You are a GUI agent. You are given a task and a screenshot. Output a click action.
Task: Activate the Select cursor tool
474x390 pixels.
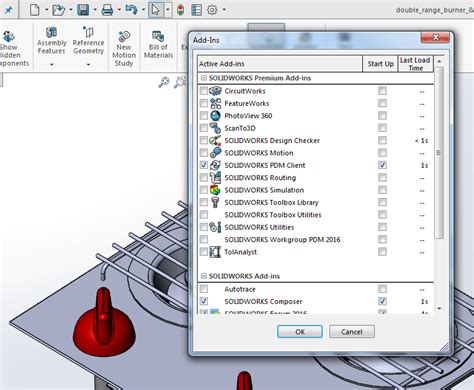coord(156,10)
